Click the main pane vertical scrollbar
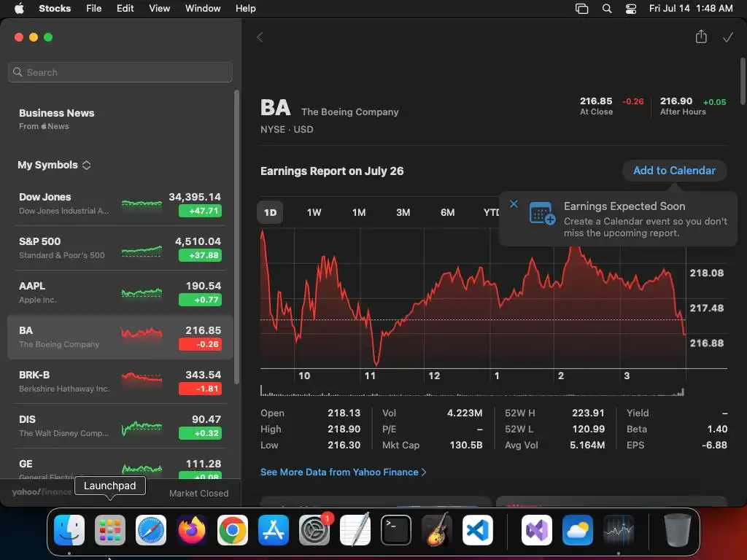 (743, 81)
